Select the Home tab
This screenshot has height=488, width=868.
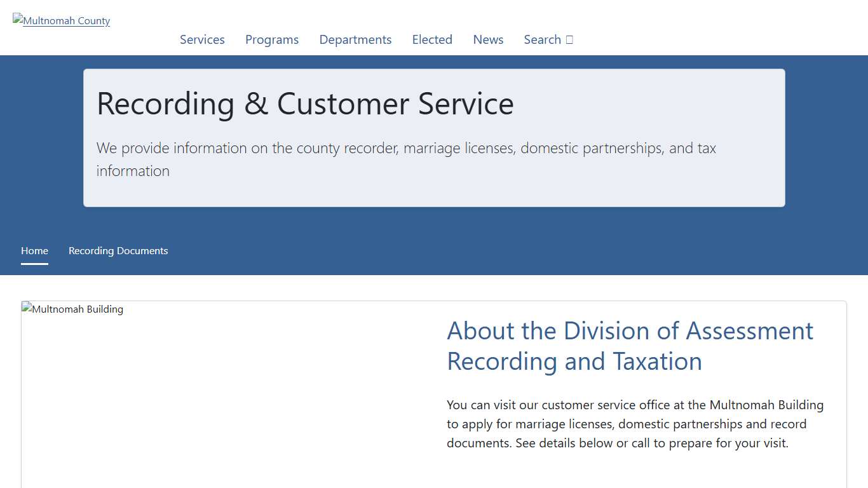[34, 250]
